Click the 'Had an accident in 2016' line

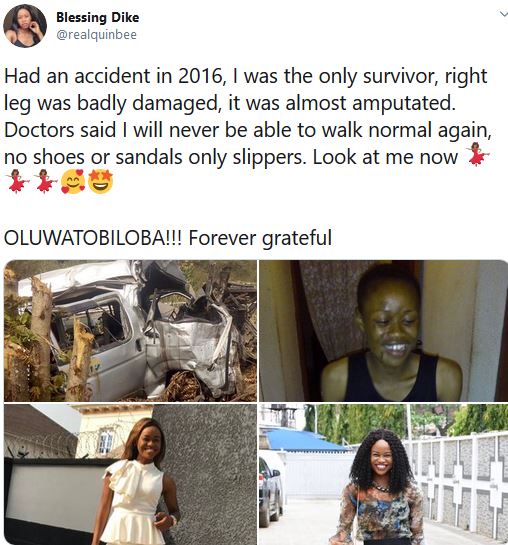point(246,76)
